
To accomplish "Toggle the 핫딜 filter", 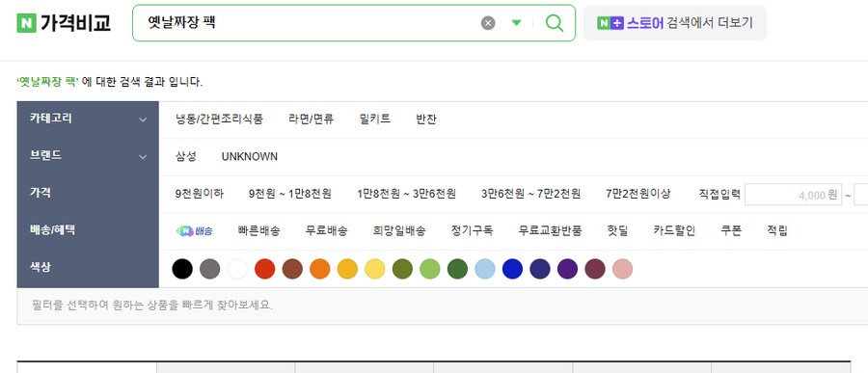I will click(618, 231).
